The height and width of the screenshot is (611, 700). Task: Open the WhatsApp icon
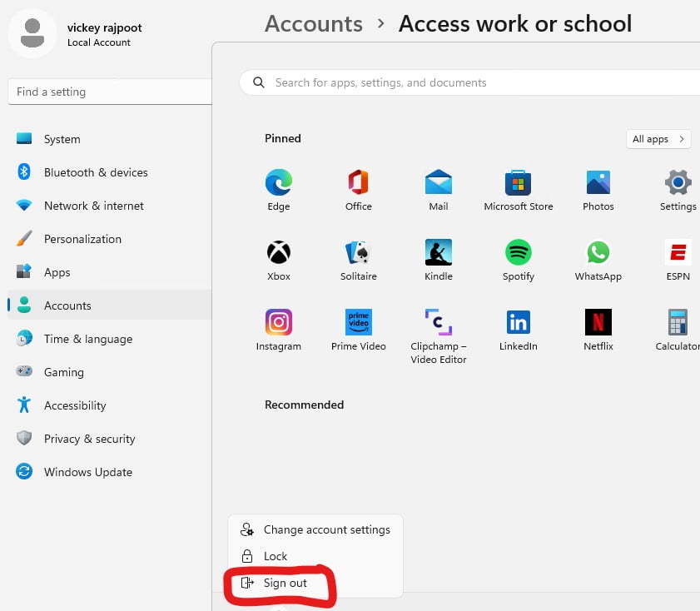point(598,252)
